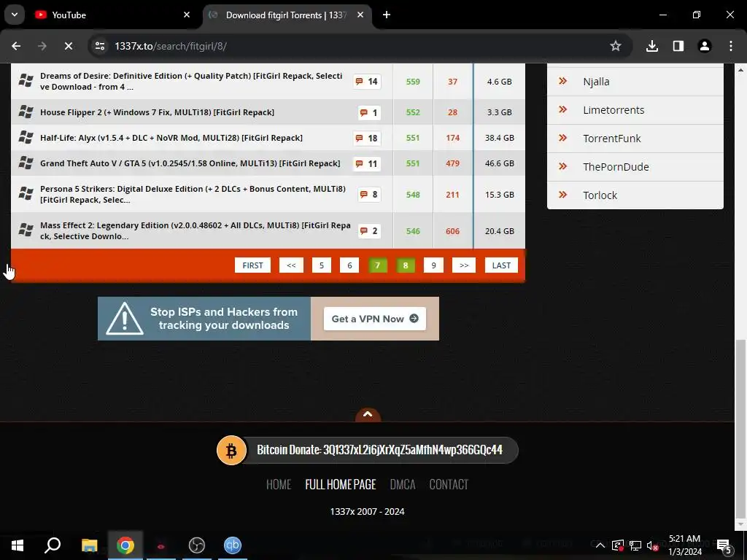Open a new browser tab
The image size is (747, 560).
click(x=387, y=15)
